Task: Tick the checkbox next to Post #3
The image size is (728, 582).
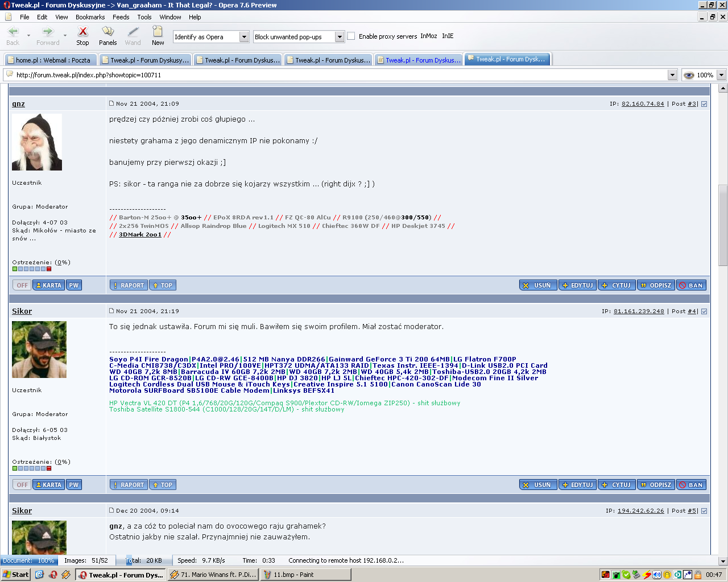Action: point(704,104)
